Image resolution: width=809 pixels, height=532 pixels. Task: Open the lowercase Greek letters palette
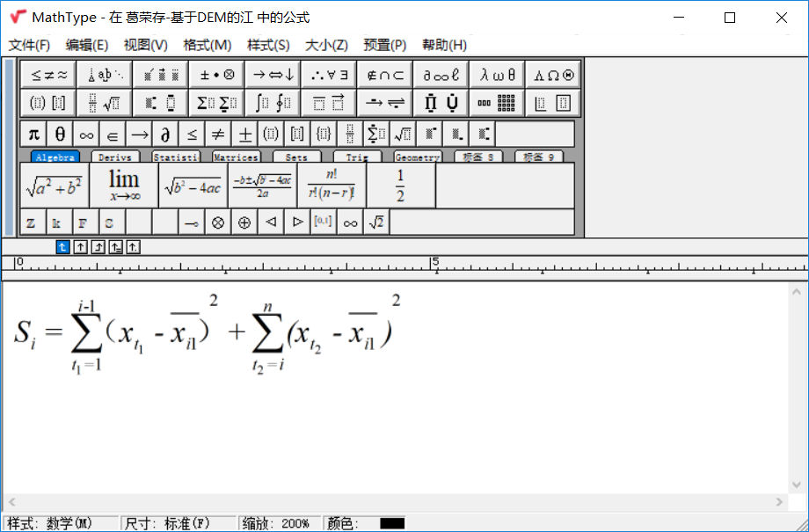[497, 75]
